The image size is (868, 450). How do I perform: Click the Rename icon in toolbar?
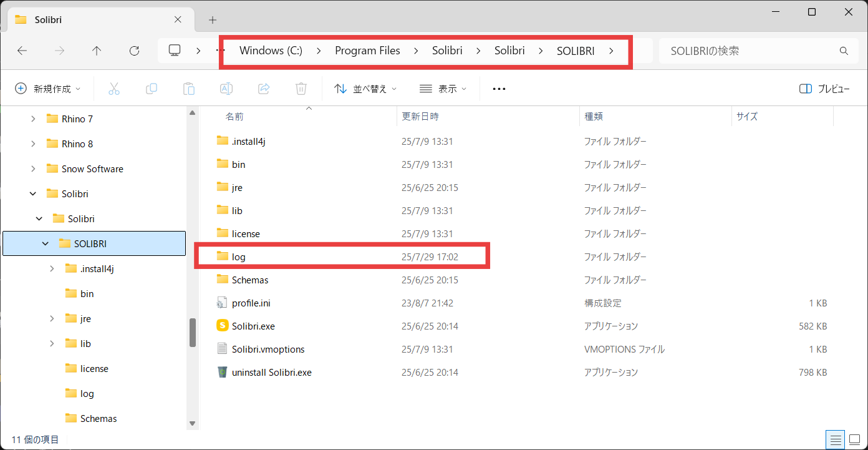coord(226,89)
